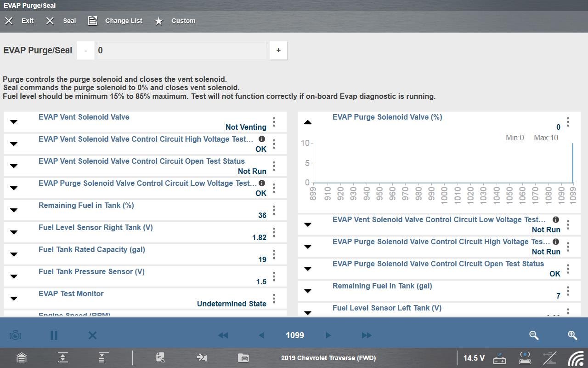Open options for EVAP Test Monitor

tap(274, 299)
